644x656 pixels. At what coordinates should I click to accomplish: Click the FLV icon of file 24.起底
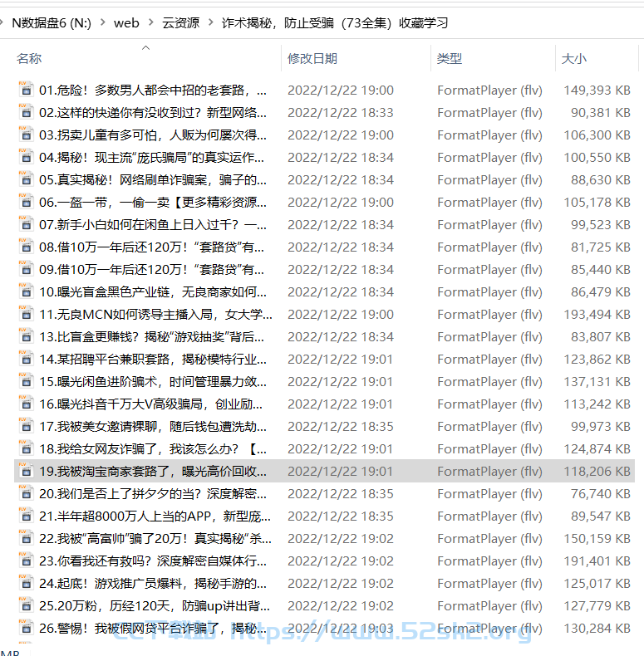point(26,583)
